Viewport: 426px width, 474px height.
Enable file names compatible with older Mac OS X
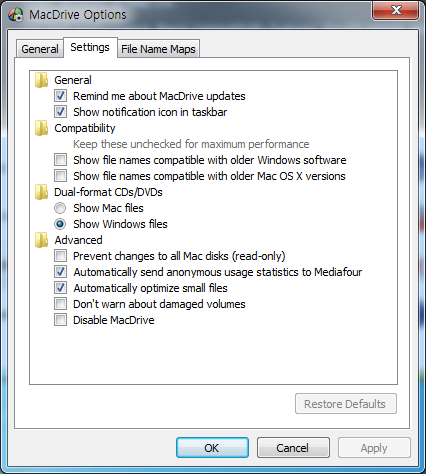coord(60,176)
